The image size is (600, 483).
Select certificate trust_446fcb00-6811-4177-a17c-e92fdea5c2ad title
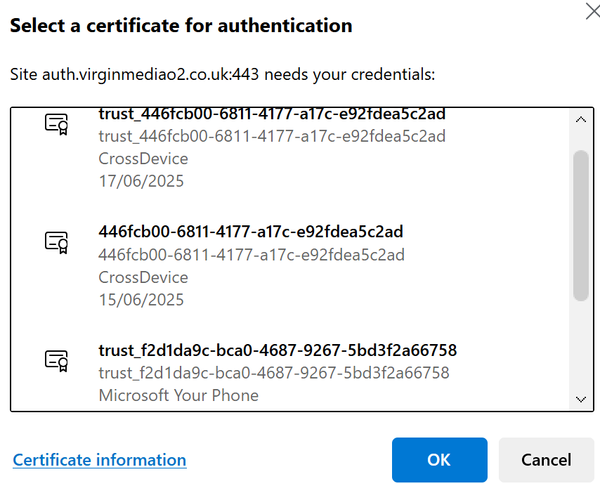pyautogui.click(x=272, y=114)
